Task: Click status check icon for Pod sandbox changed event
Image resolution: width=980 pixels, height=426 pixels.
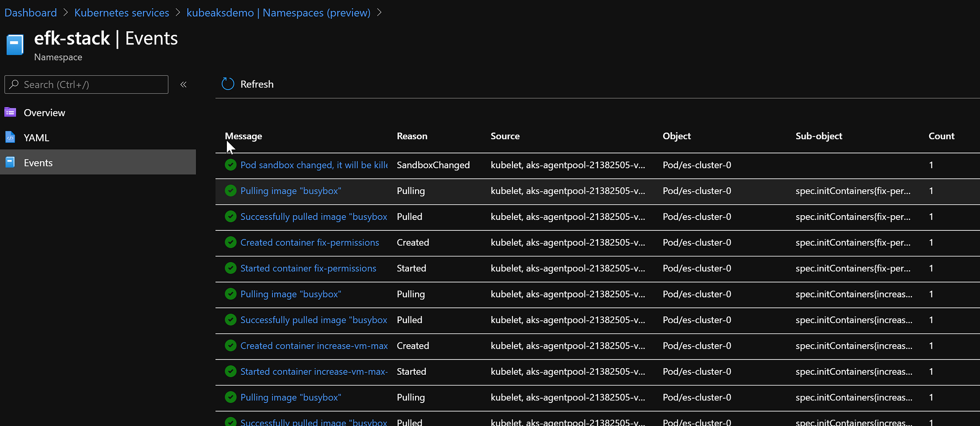Action: 231,165
